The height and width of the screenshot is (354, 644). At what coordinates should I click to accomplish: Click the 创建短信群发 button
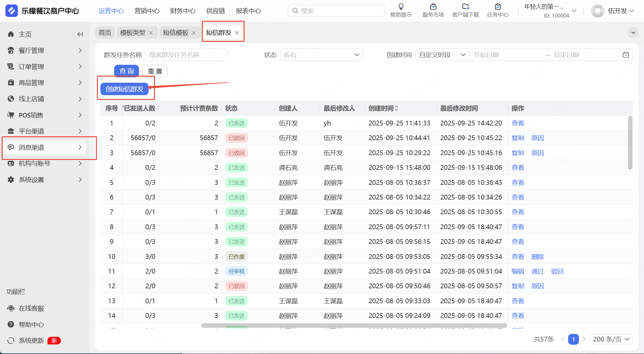[124, 89]
